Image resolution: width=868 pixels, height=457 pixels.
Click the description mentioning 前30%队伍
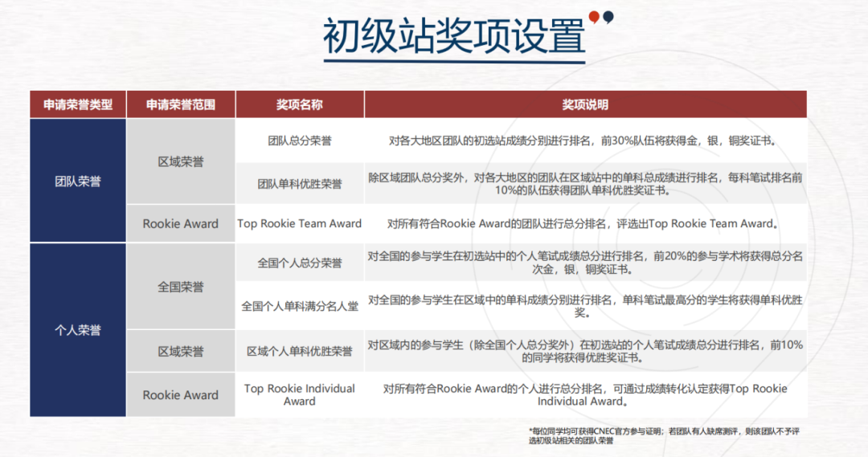[x=585, y=141]
